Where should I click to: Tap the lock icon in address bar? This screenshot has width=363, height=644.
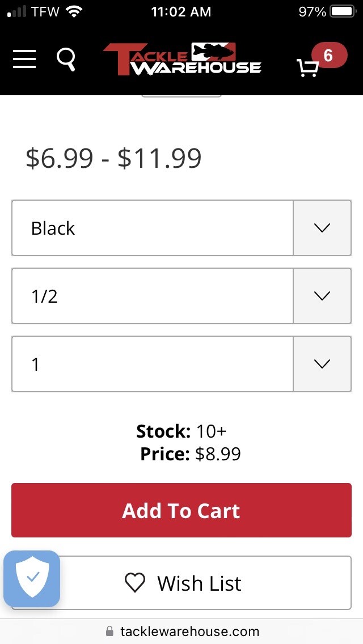tap(109, 631)
